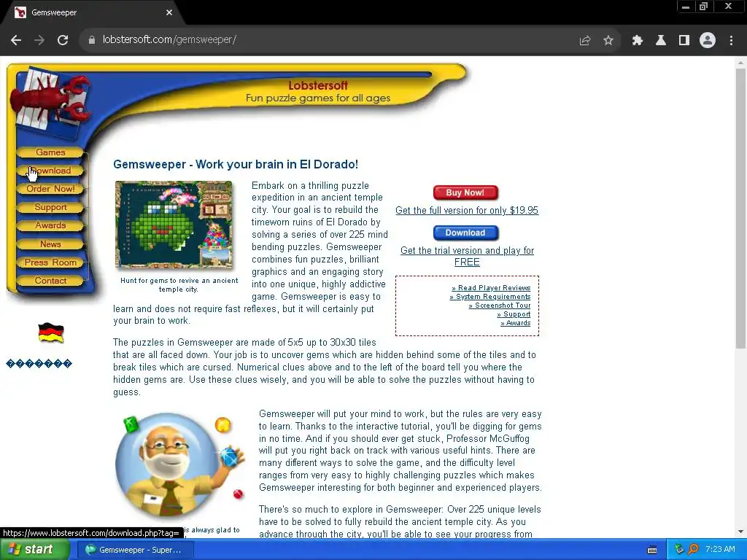Image resolution: width=747 pixels, height=560 pixels.
Task: Open the System Requirements link
Action: pos(489,297)
